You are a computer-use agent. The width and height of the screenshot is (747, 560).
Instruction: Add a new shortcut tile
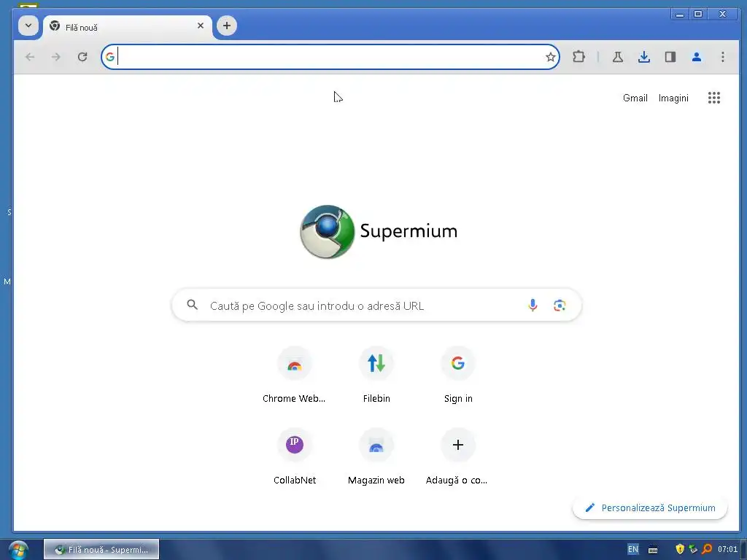pos(458,457)
